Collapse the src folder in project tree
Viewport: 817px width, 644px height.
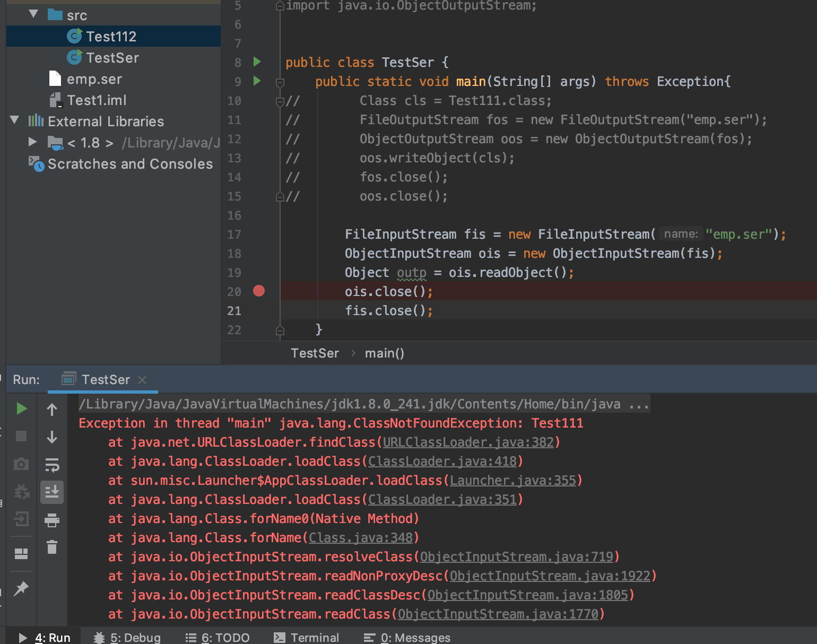33,14
